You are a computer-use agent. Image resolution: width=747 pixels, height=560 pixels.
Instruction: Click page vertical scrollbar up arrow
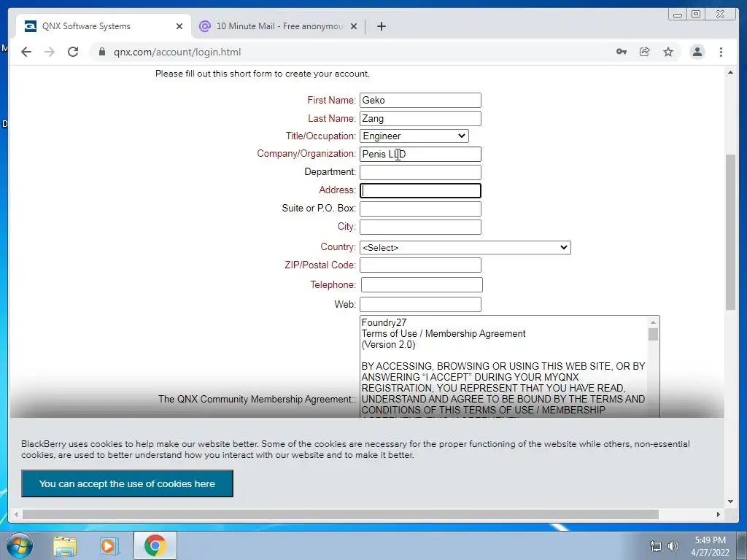pyautogui.click(x=730, y=72)
